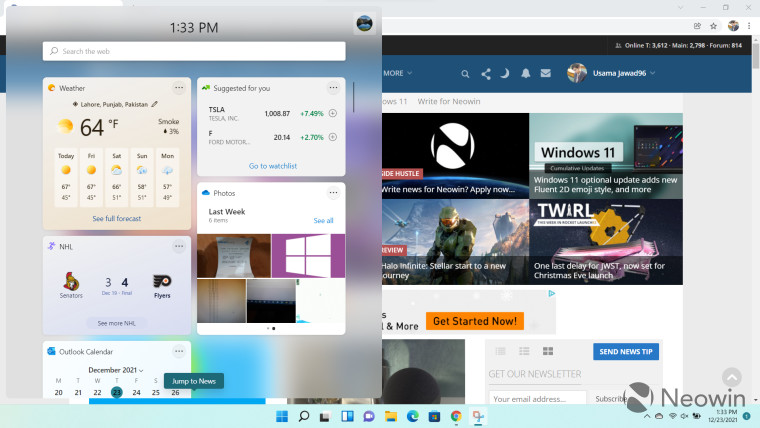Screen dimensions: 760x428
Task: Open taskbar clock 12/23/2021
Action: pyautogui.click(x=723, y=416)
